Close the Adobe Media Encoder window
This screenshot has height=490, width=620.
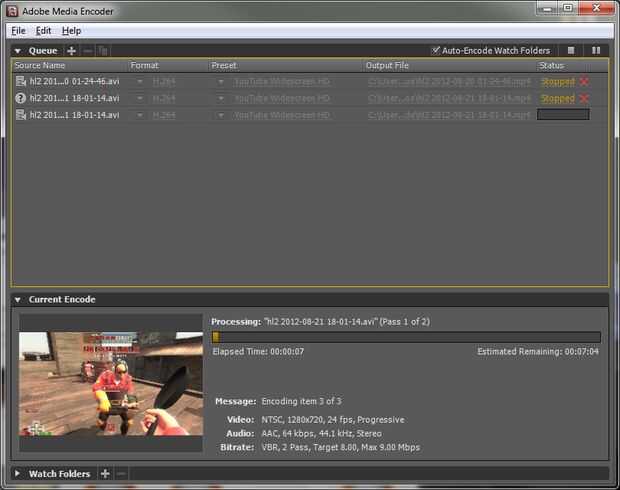597,9
